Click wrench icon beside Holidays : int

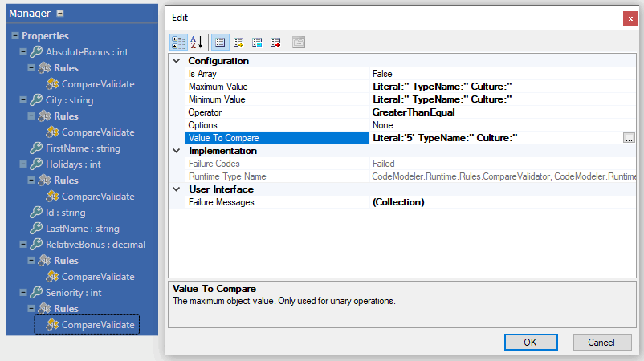click(x=36, y=164)
